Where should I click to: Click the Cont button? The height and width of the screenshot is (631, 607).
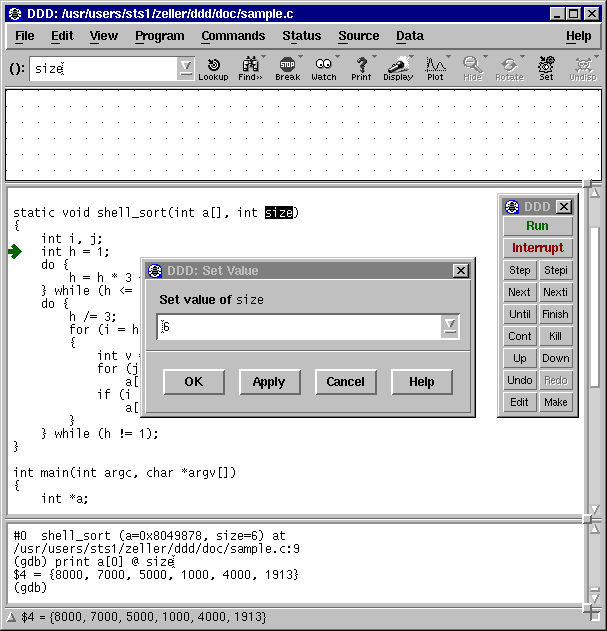click(x=520, y=336)
